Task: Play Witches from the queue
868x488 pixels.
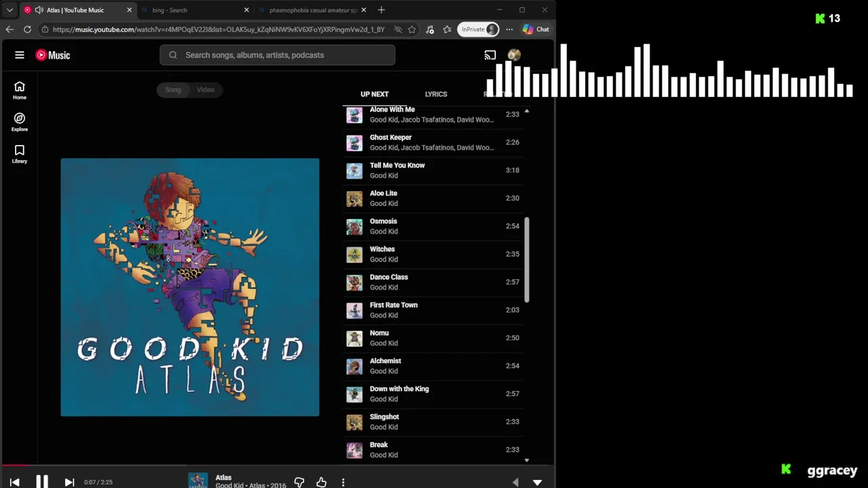Action: pyautogui.click(x=433, y=254)
